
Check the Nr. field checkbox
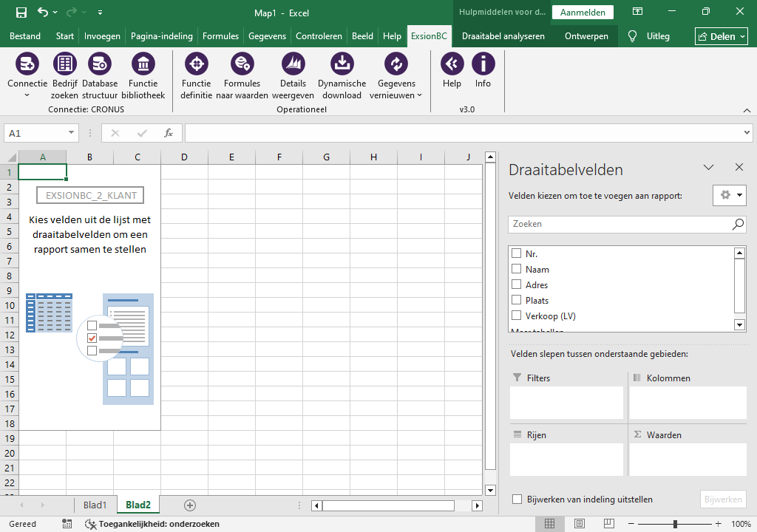(517, 253)
